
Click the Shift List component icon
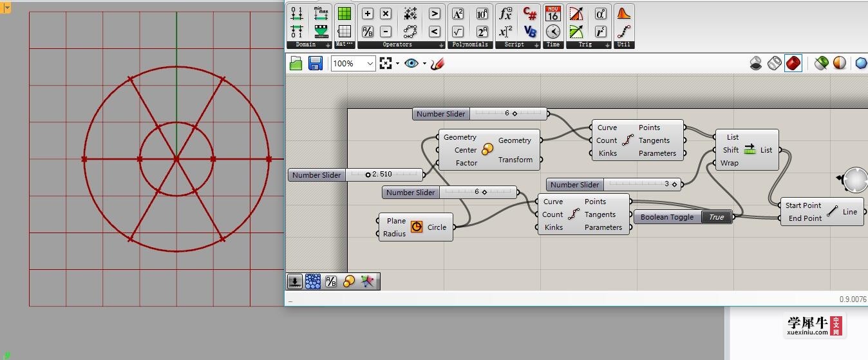pos(750,149)
